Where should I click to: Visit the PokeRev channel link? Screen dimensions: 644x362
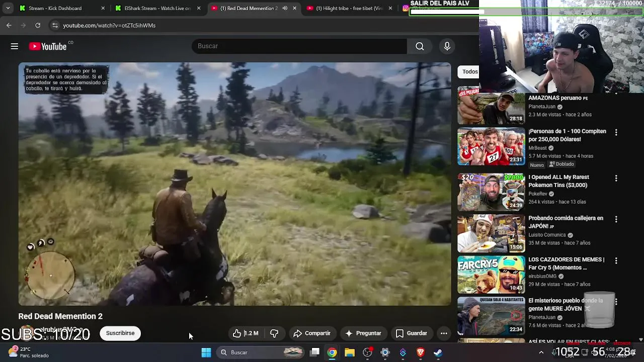[x=538, y=194]
